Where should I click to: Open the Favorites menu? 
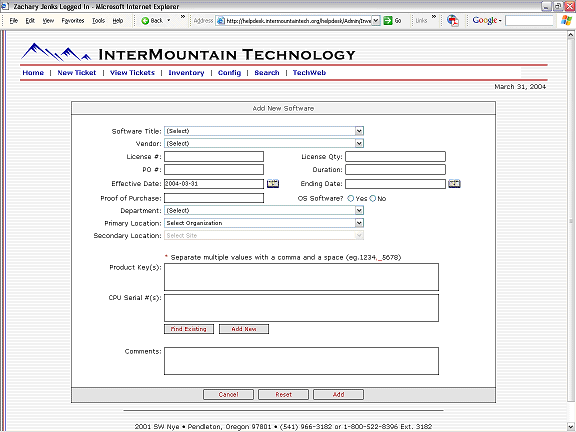coord(73,21)
